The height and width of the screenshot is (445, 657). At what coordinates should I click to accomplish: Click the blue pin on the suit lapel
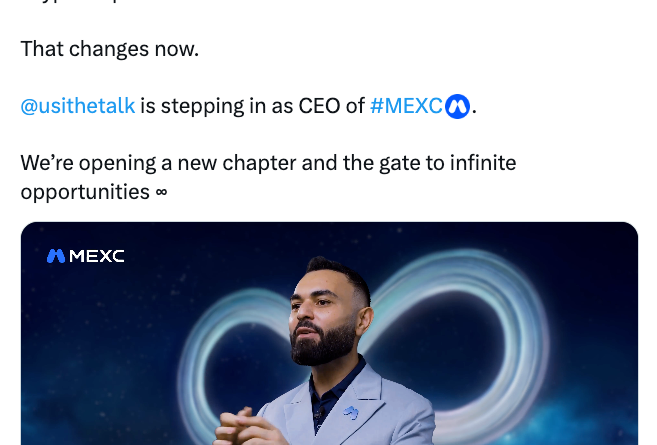pos(350,412)
